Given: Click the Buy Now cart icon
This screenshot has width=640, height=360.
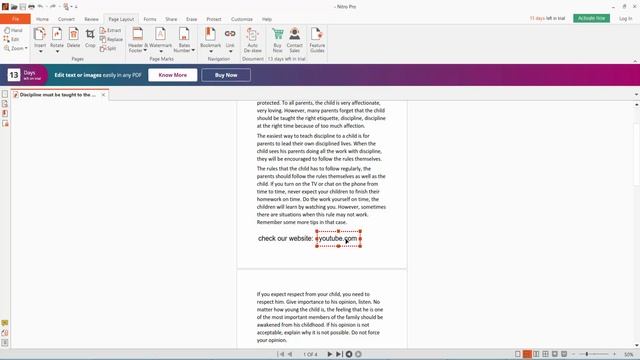Looking at the screenshot, I should point(278,34).
